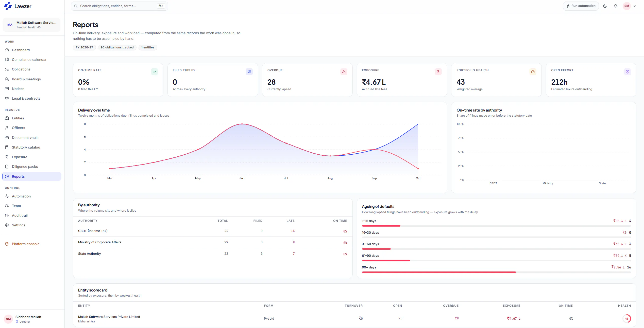Click the 1 entities chip
The height and width of the screenshot is (328, 644).
tap(148, 47)
